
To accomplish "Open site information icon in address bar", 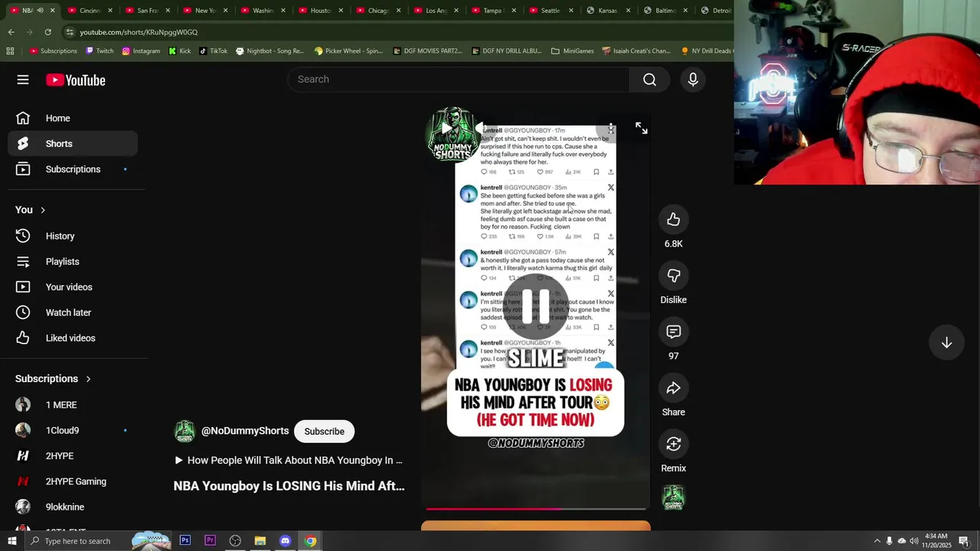I will (70, 32).
